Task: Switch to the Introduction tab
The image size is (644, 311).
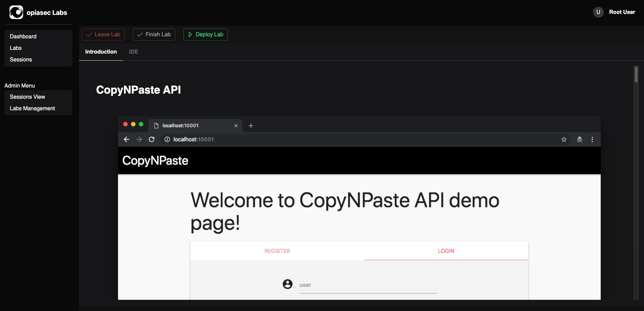Action: pyautogui.click(x=101, y=52)
